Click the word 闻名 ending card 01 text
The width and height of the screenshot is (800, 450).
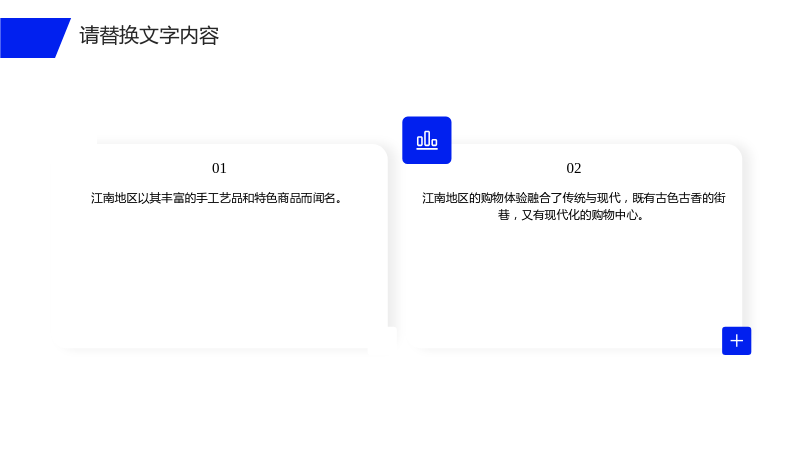324,198
